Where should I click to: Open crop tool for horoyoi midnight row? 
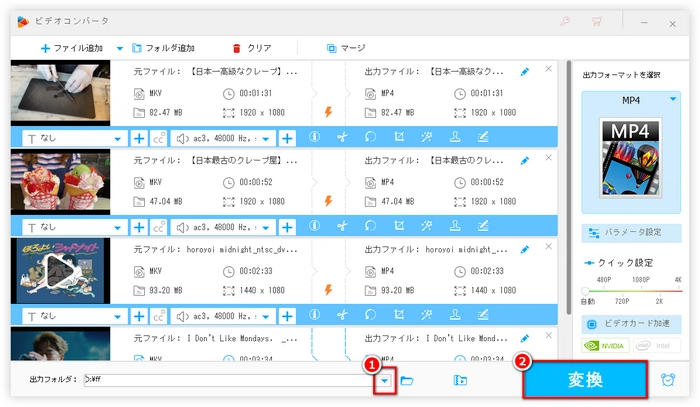[399, 315]
